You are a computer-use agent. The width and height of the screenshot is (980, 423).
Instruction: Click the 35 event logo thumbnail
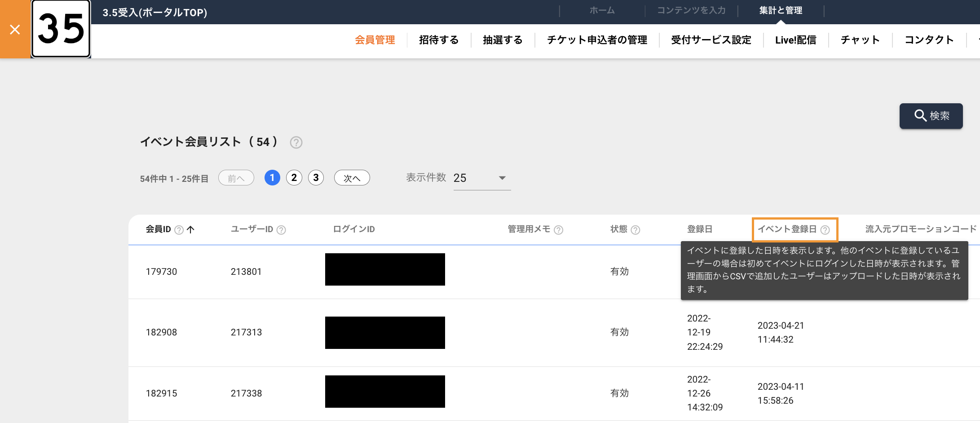tap(61, 29)
